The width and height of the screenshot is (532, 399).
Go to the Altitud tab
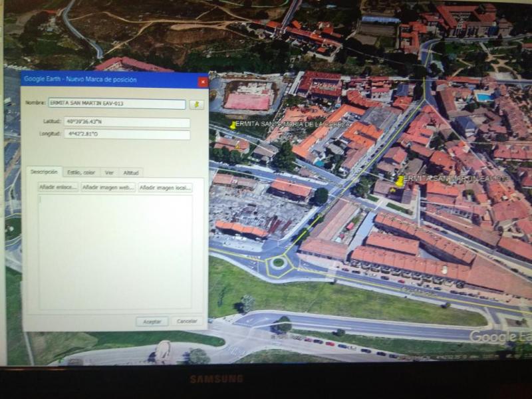click(x=131, y=172)
